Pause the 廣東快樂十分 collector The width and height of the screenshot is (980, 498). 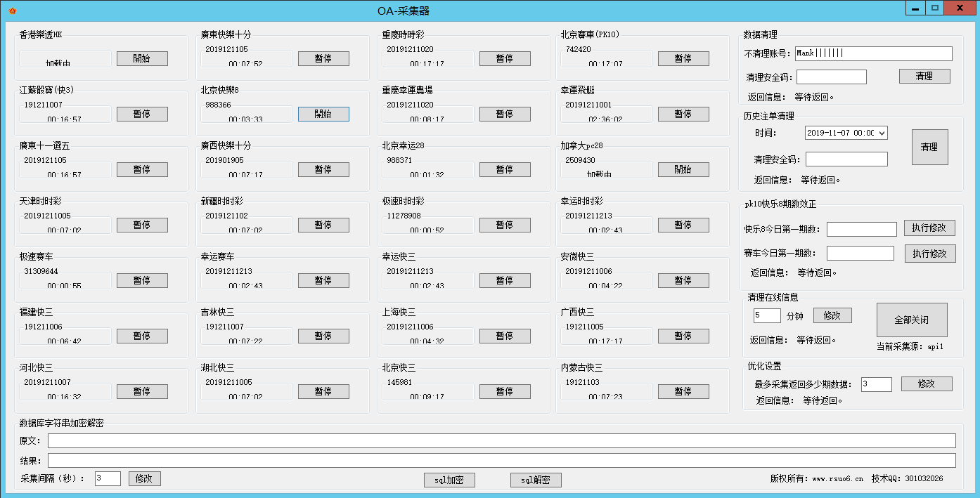pyautogui.click(x=323, y=58)
